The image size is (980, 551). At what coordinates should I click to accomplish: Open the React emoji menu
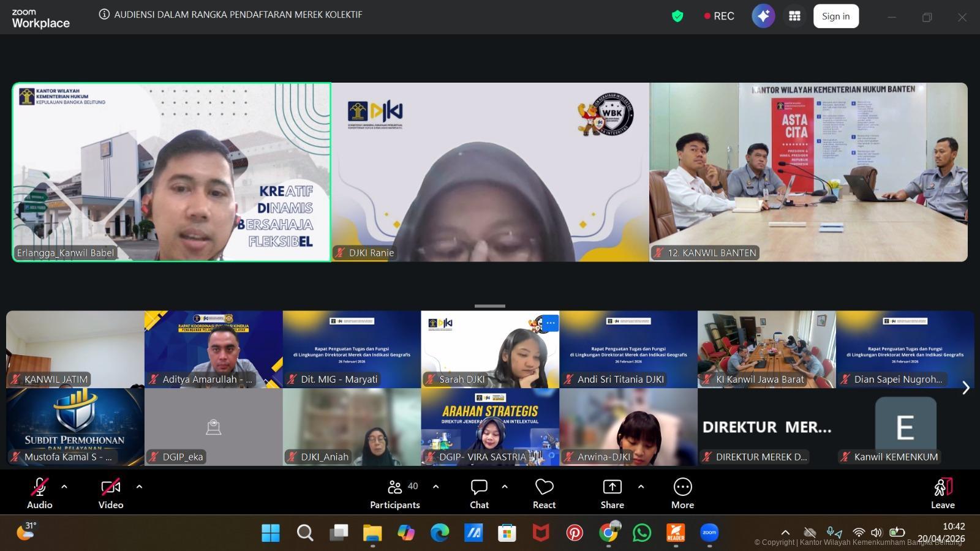544,493
